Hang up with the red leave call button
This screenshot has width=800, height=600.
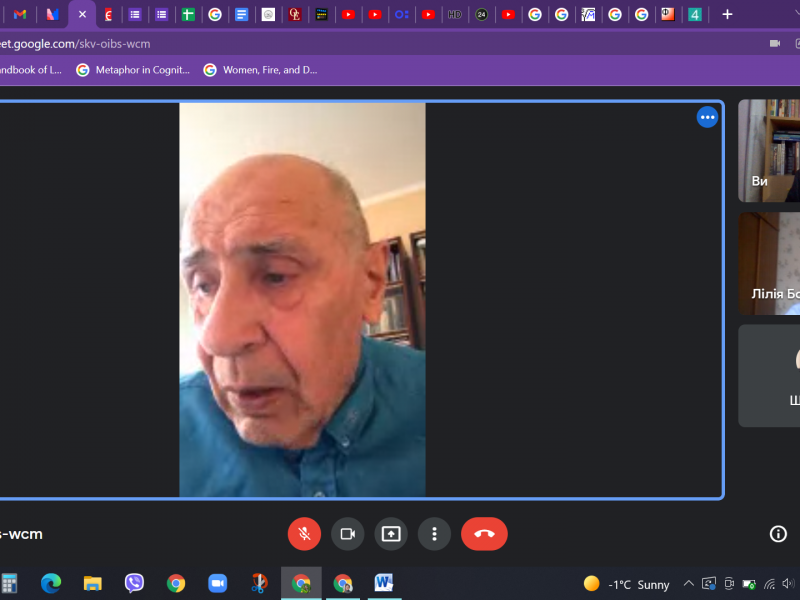coord(484,534)
